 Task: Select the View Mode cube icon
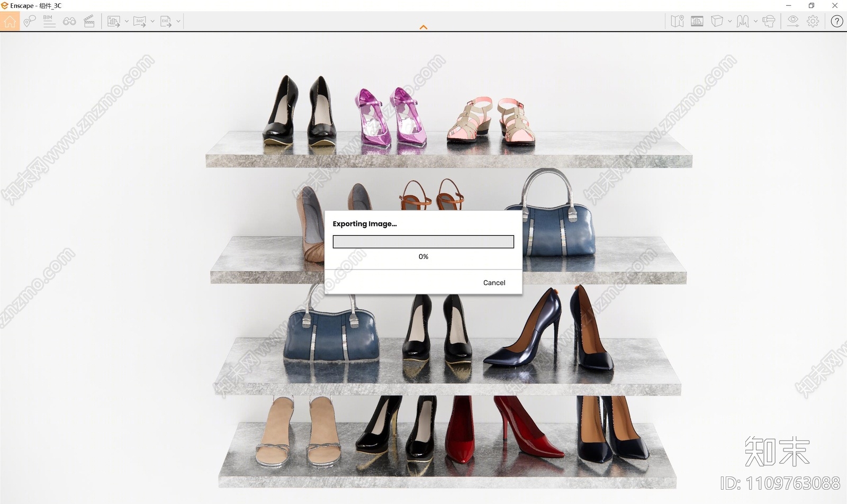(x=717, y=21)
